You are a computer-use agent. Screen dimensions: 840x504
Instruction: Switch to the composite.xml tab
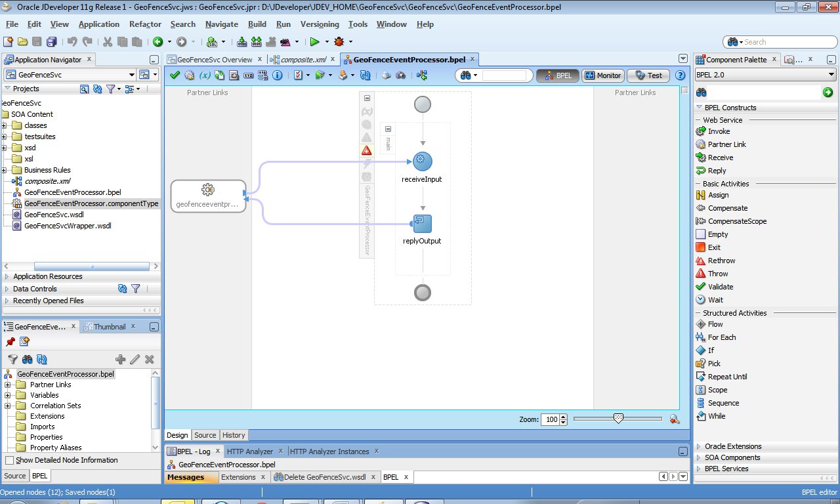[303, 59]
